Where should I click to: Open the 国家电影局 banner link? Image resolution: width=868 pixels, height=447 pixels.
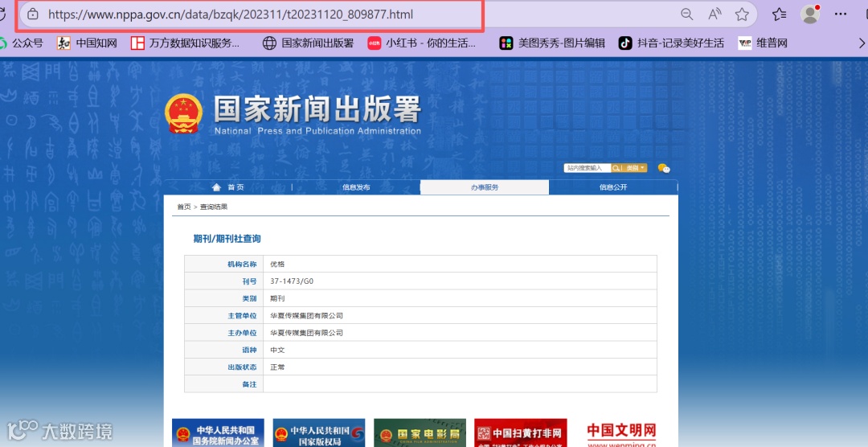coord(420,433)
